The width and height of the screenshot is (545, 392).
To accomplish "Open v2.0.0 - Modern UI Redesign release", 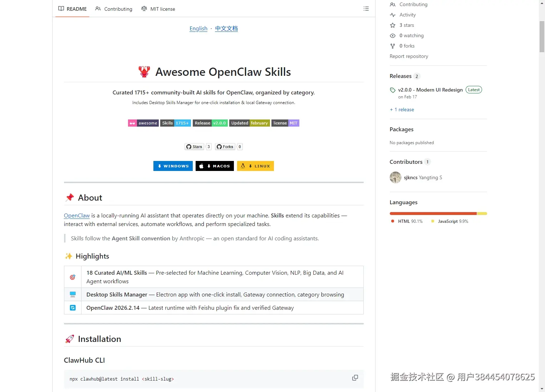I will click(431, 90).
